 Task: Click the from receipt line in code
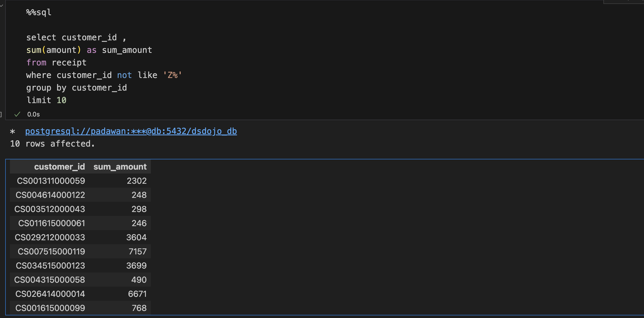[56, 63]
